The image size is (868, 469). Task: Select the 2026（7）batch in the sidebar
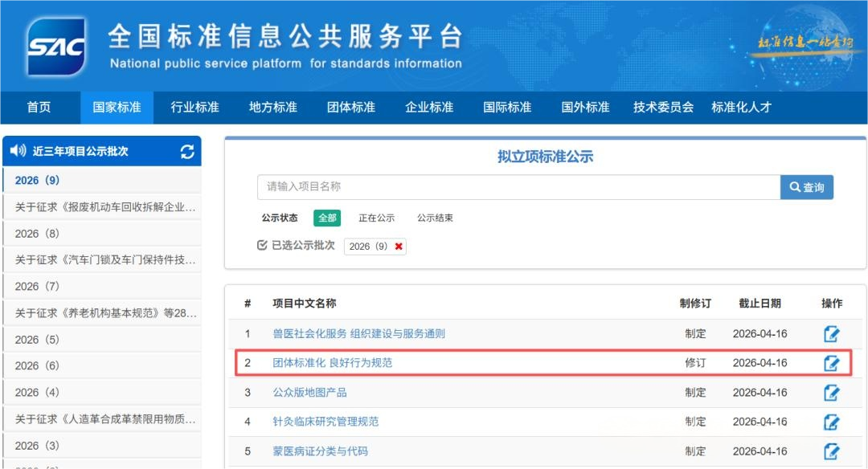[36, 288]
